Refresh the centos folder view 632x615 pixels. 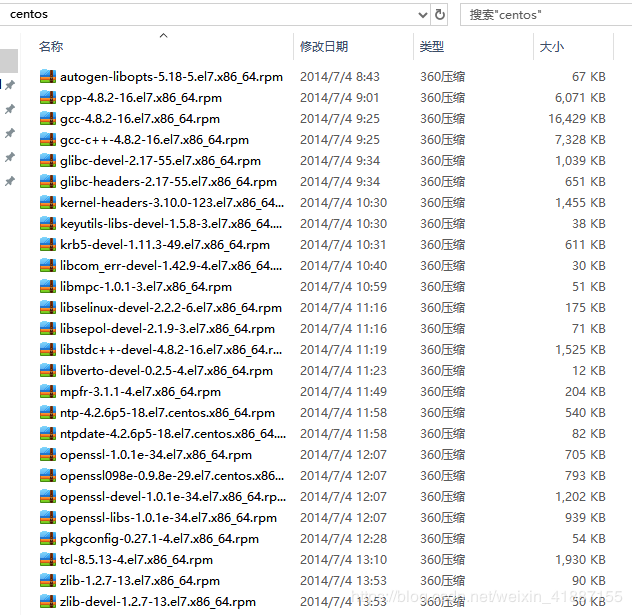pos(440,15)
